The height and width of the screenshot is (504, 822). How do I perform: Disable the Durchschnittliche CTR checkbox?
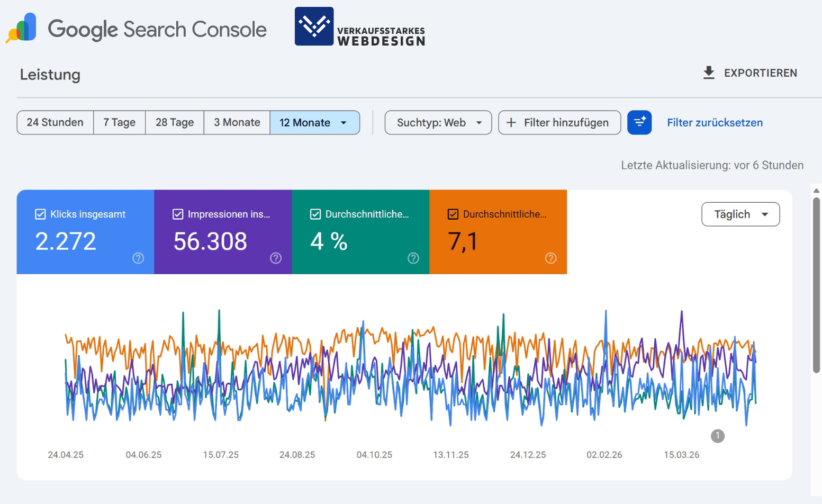coord(315,214)
